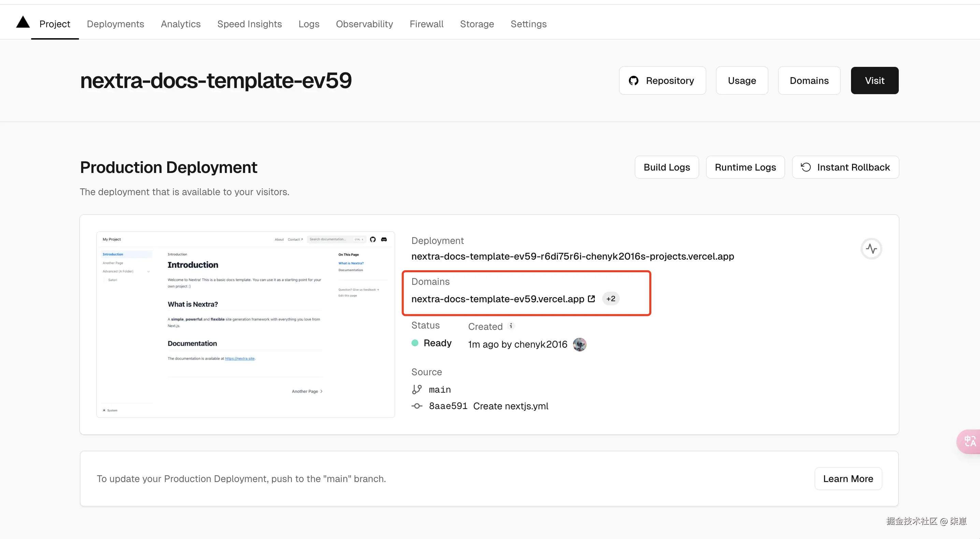The image size is (980, 539).
Task: Click Instant Rollback button
Action: tap(845, 167)
